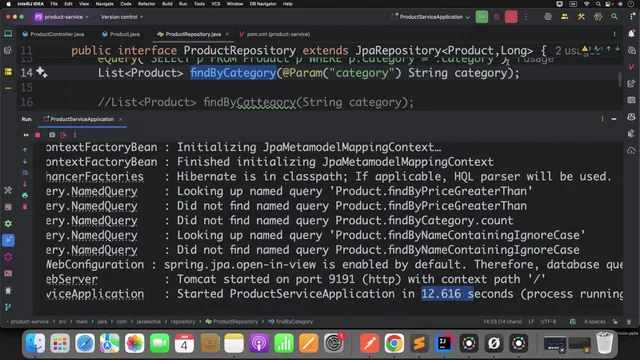Open the build tools hammer-wrench icon

coord(581,17)
